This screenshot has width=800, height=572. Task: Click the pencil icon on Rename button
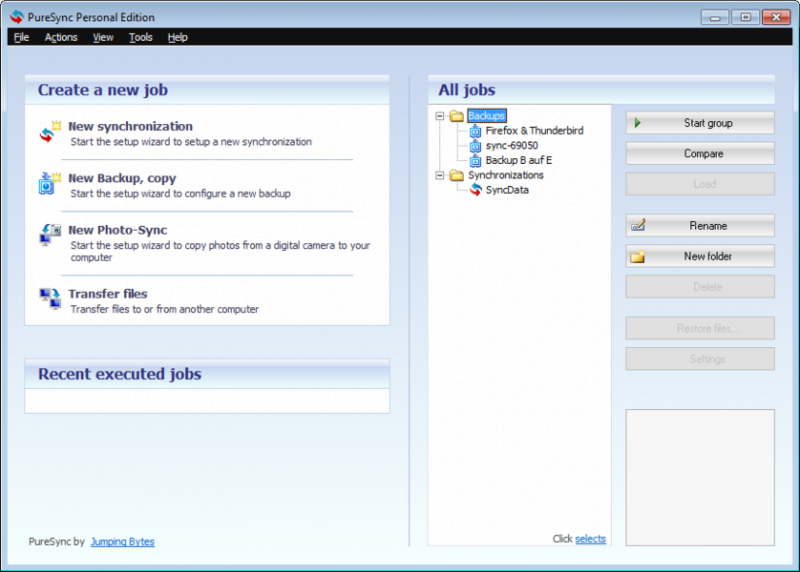point(638,225)
